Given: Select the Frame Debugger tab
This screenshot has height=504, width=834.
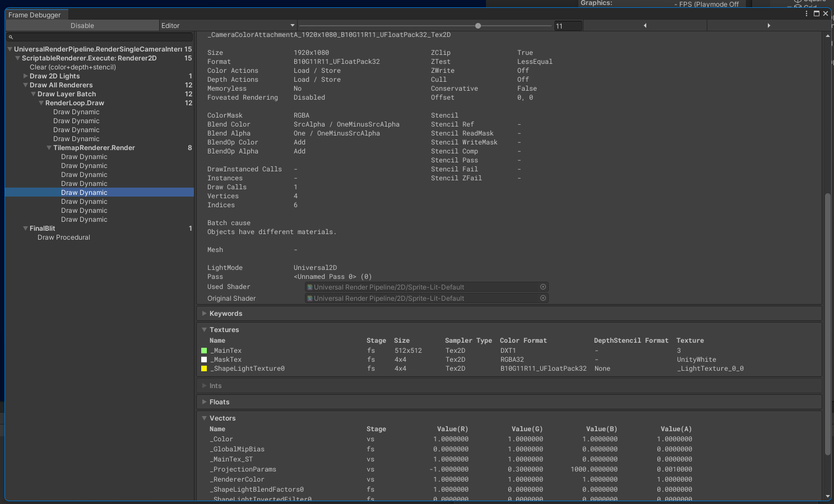Looking at the screenshot, I should [35, 15].
